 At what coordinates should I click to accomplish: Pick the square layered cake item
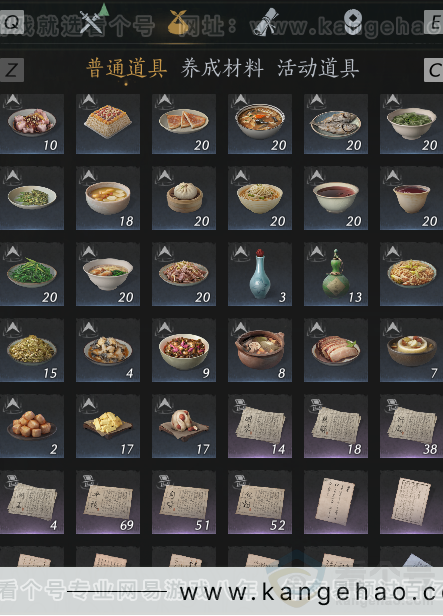(x=108, y=123)
